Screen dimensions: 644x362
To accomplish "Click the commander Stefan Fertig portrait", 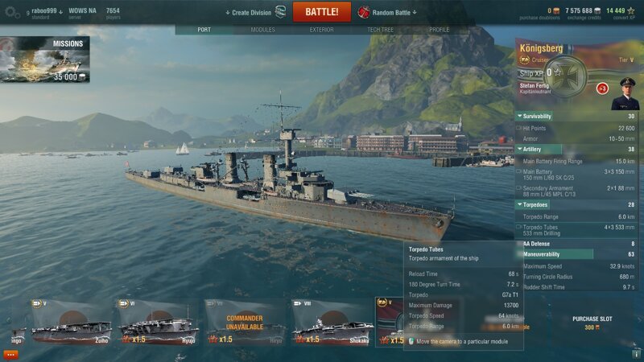I will [x=625, y=94].
